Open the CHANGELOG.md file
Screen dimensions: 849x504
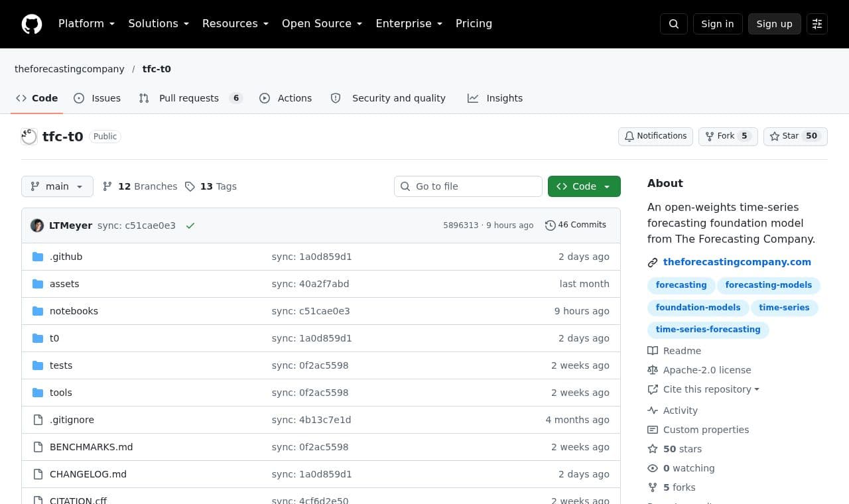click(x=88, y=474)
